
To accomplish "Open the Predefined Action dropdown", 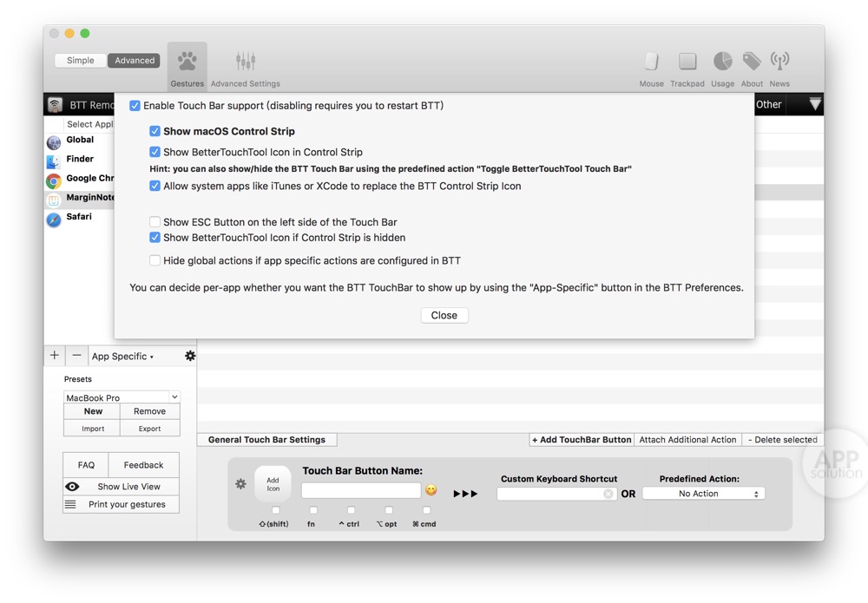I will click(x=703, y=494).
